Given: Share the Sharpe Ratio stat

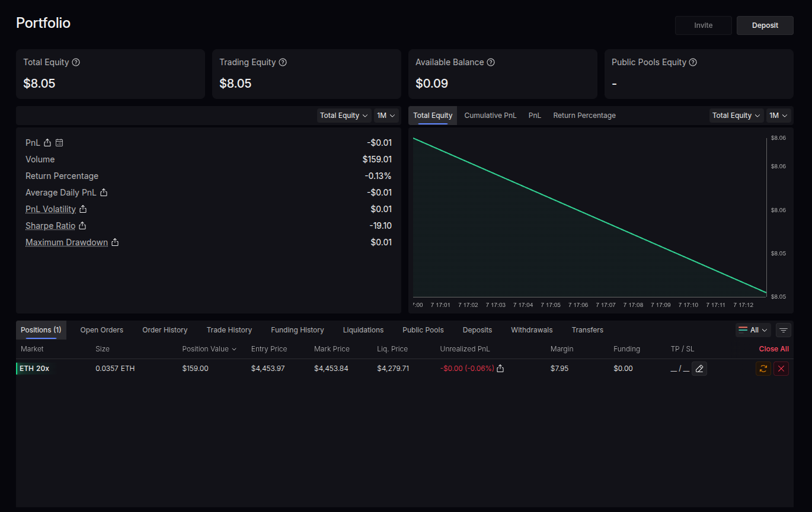Looking at the screenshot, I should coord(83,226).
